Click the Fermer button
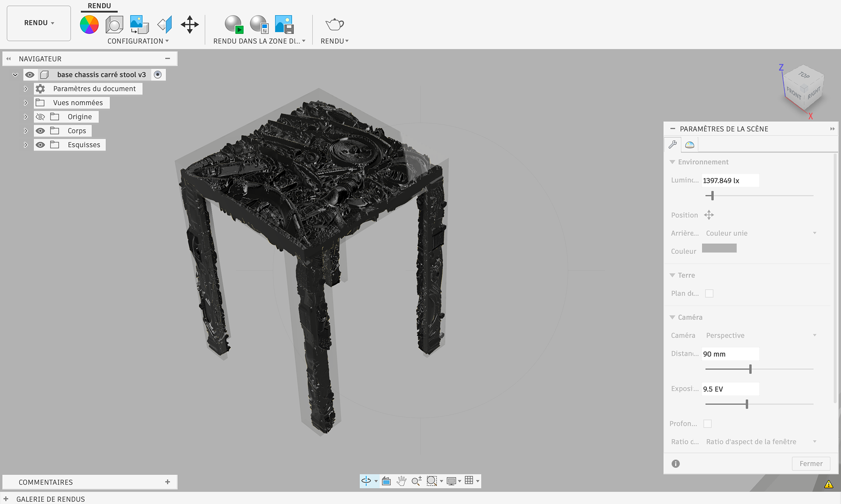Viewport: 841px width, 504px height. 811,464
